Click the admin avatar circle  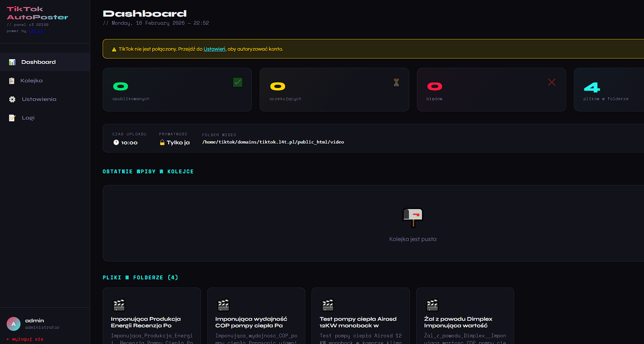point(14,324)
